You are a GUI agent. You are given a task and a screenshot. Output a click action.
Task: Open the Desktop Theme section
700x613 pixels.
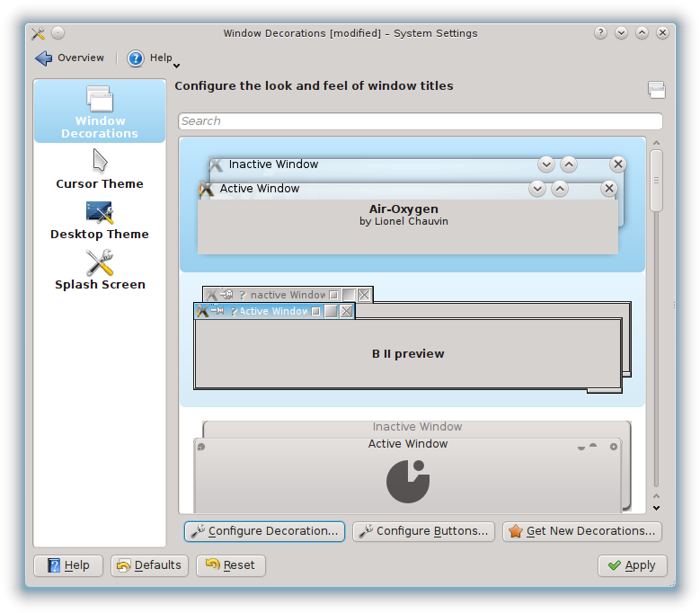point(100,220)
